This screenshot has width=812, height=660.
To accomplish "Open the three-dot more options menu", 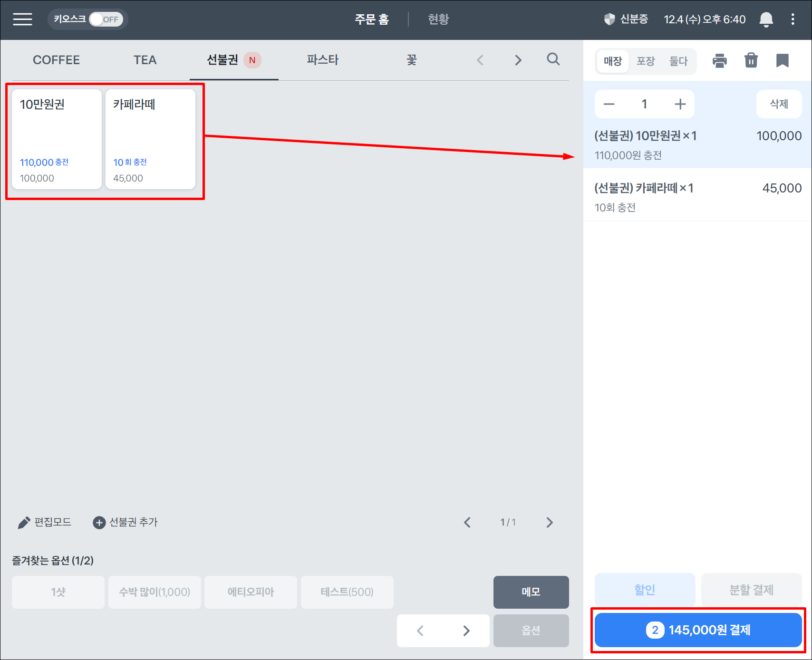I will click(793, 19).
